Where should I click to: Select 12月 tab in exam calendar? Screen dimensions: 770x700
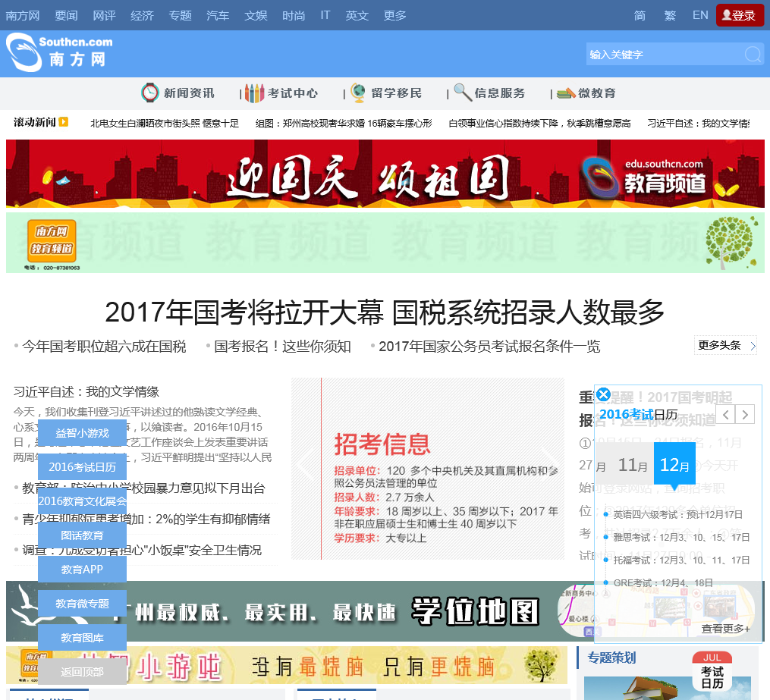click(674, 464)
